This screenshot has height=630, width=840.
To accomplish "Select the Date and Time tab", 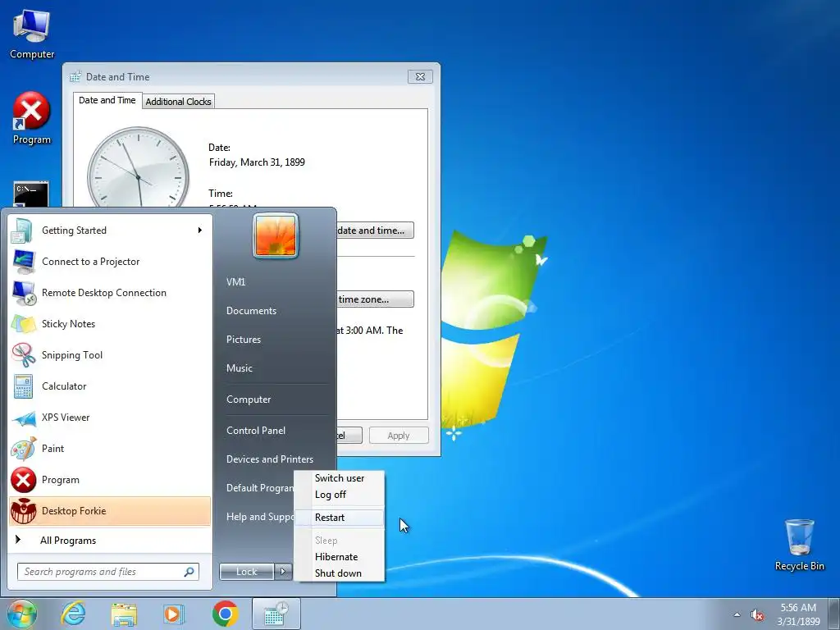I will click(x=107, y=100).
